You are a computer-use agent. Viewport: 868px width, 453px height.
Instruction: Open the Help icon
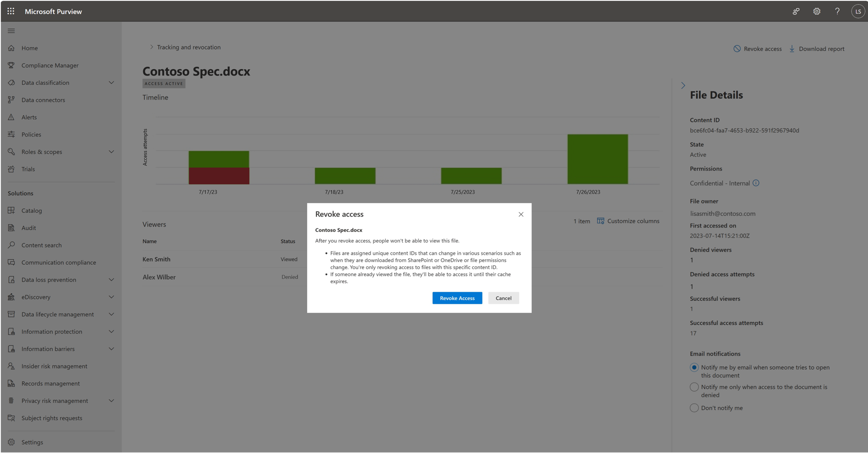pyautogui.click(x=837, y=11)
